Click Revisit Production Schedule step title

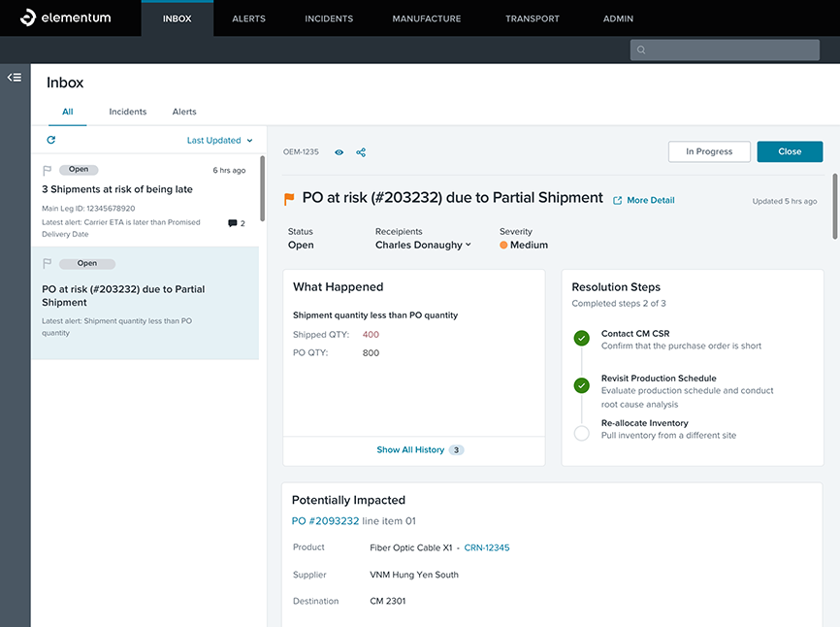coord(659,379)
